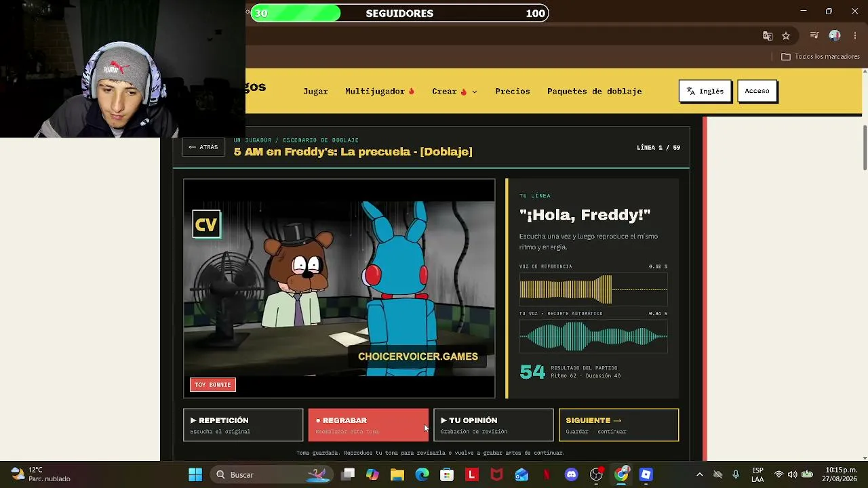The image size is (868, 488).
Task: Bookmark this page with the star icon
Action: click(x=786, y=36)
